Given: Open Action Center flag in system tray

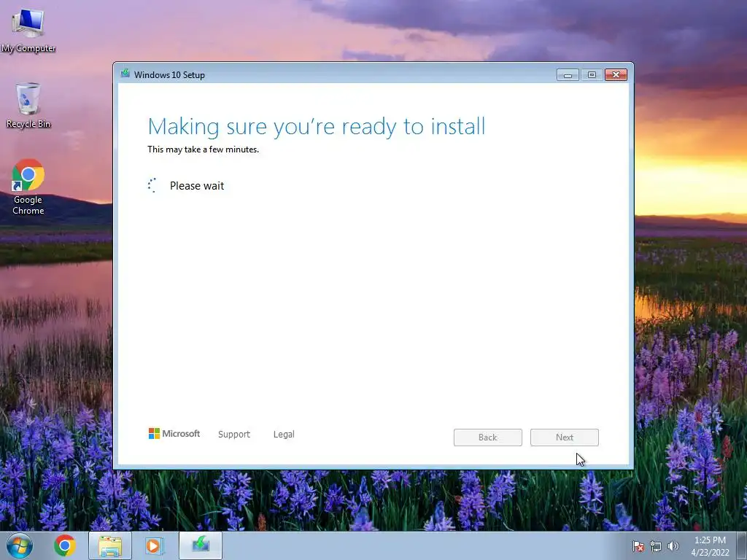Looking at the screenshot, I should coord(638,546).
